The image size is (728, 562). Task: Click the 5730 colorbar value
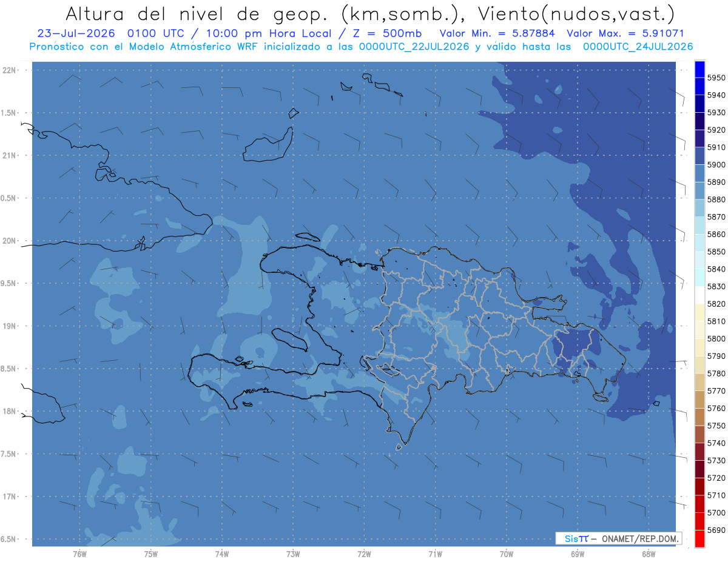(x=716, y=461)
